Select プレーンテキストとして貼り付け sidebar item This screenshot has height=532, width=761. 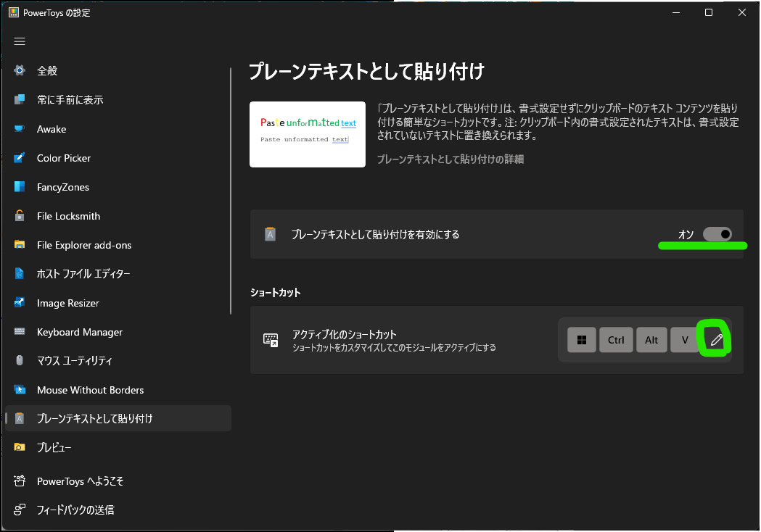[x=118, y=418]
